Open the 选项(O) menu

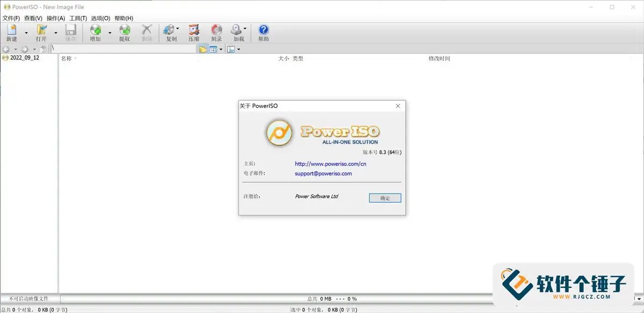tap(100, 18)
